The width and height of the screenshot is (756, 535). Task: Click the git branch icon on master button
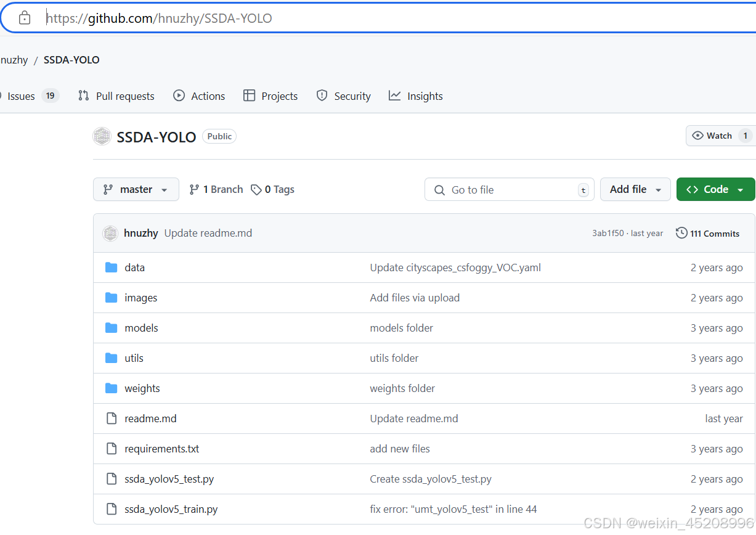click(108, 189)
